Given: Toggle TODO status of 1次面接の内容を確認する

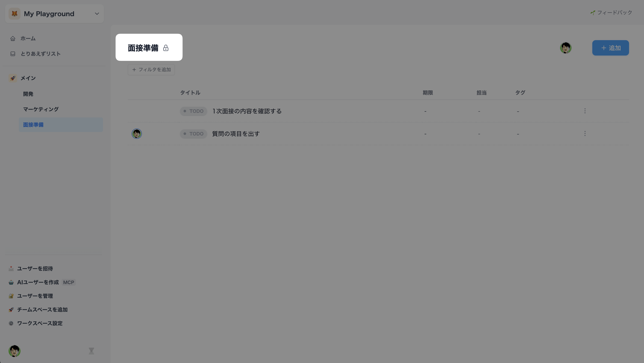Looking at the screenshot, I should click(x=193, y=111).
